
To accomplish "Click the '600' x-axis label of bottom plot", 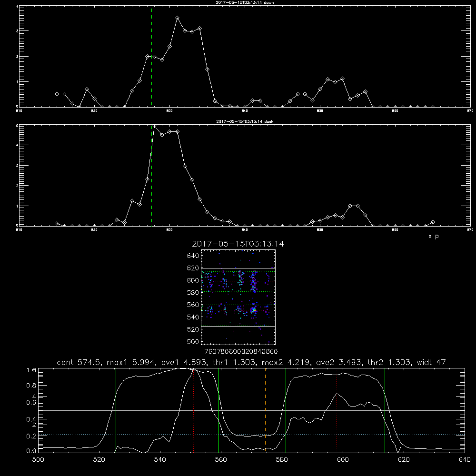I will coord(343,460).
